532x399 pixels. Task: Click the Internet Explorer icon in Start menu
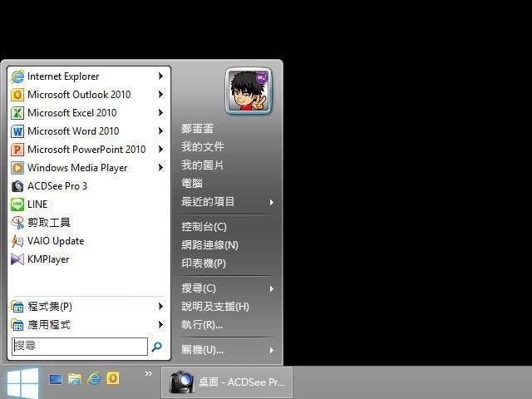pos(17,76)
